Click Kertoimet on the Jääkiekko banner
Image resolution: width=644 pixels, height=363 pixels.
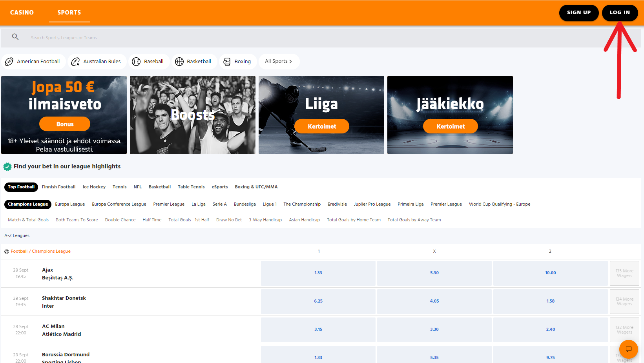coord(451,126)
